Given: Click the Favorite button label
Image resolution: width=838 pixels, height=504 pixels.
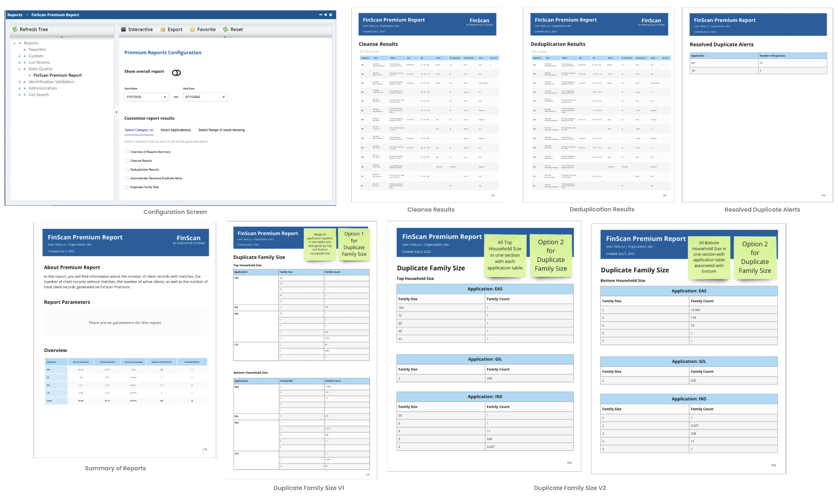Looking at the screenshot, I should (x=206, y=29).
